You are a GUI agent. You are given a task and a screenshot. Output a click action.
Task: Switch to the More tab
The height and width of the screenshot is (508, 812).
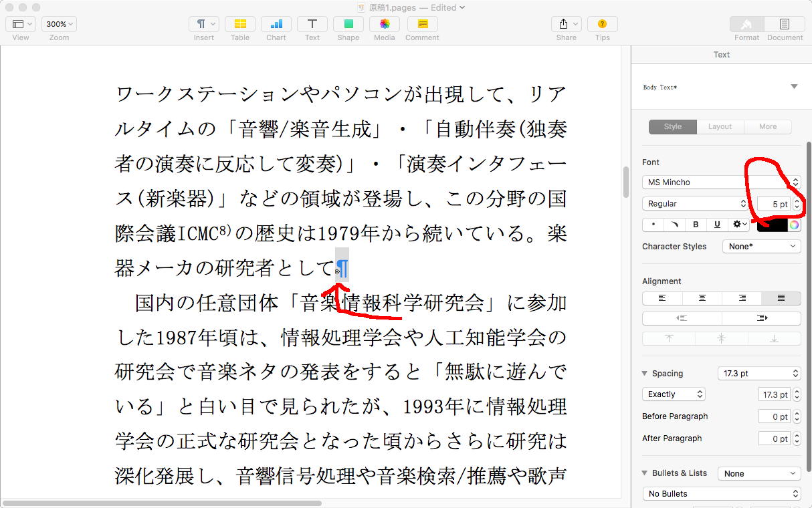click(767, 126)
